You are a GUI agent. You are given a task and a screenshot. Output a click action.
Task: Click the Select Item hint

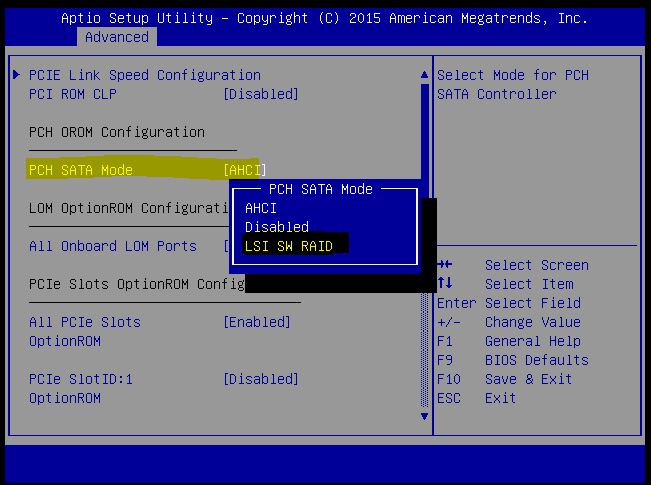point(529,284)
